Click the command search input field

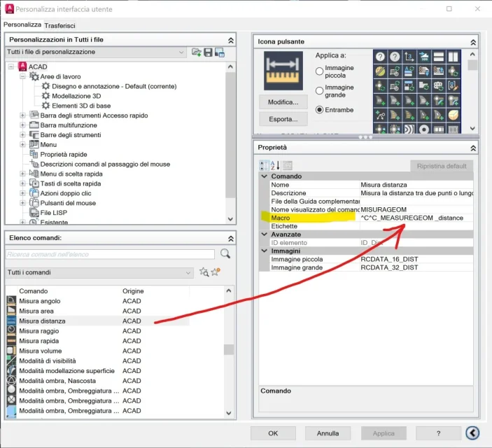coord(110,254)
